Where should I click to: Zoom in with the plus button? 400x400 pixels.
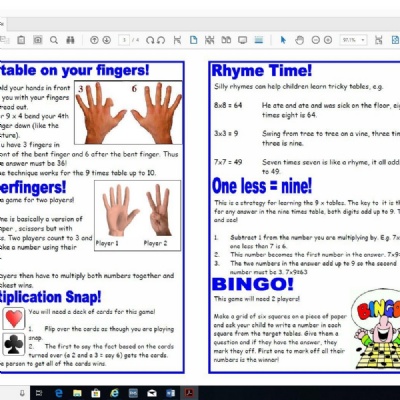[328, 40]
